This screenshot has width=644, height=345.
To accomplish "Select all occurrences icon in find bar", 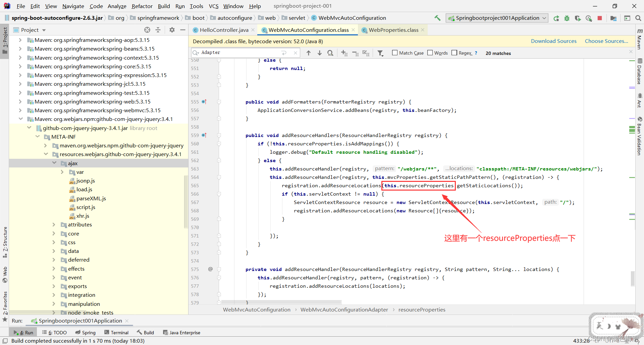I will pyautogui.click(x=366, y=53).
